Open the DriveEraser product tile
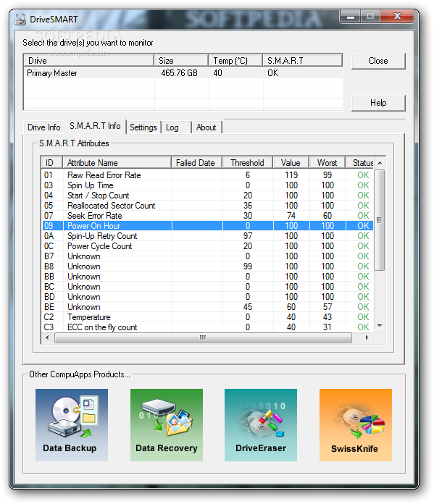 point(261,424)
